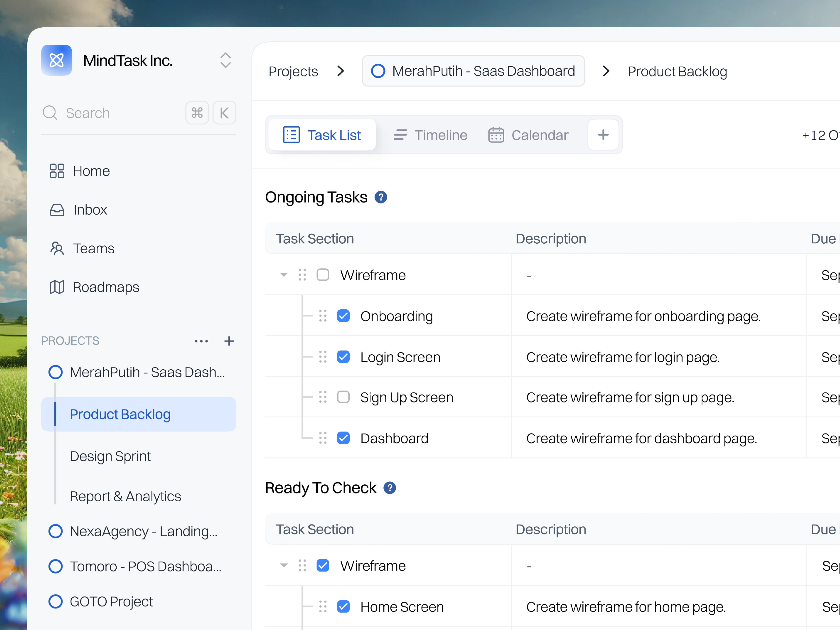Uncheck the Onboarding task checkbox
The height and width of the screenshot is (630, 840).
pyautogui.click(x=343, y=316)
